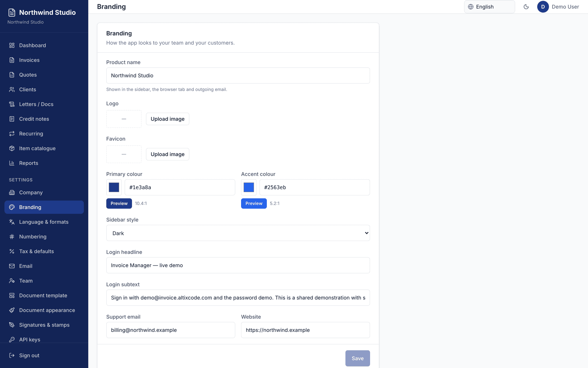Click the Letters / Docs icon
This screenshot has height=368, width=588.
tap(12, 104)
